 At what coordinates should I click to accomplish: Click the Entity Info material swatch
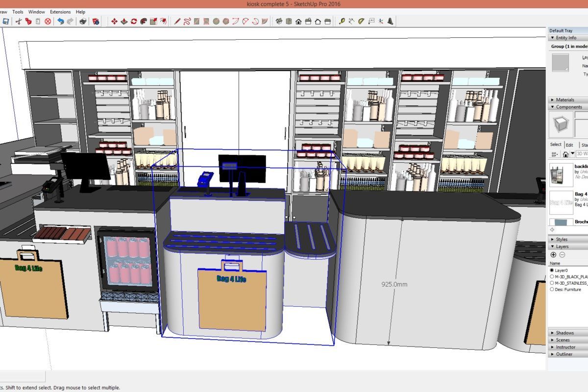coord(560,63)
